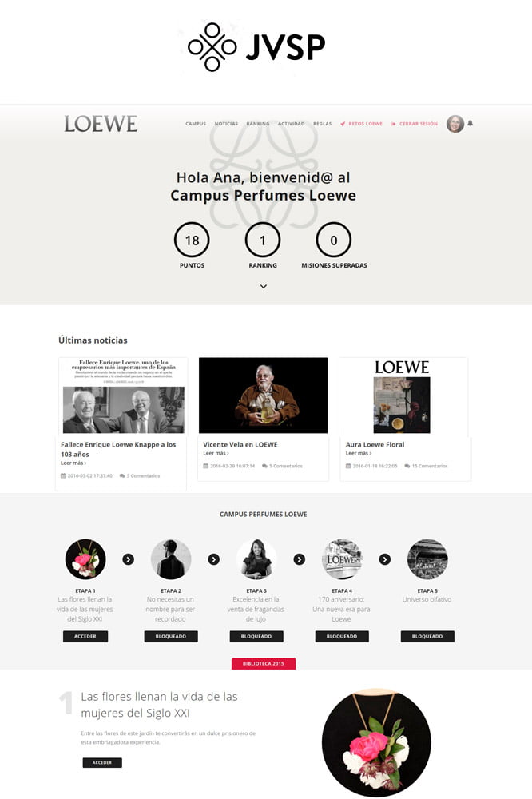Click arrow between Etapa 2 and 3
Image resolution: width=532 pixels, height=799 pixels.
(214, 559)
